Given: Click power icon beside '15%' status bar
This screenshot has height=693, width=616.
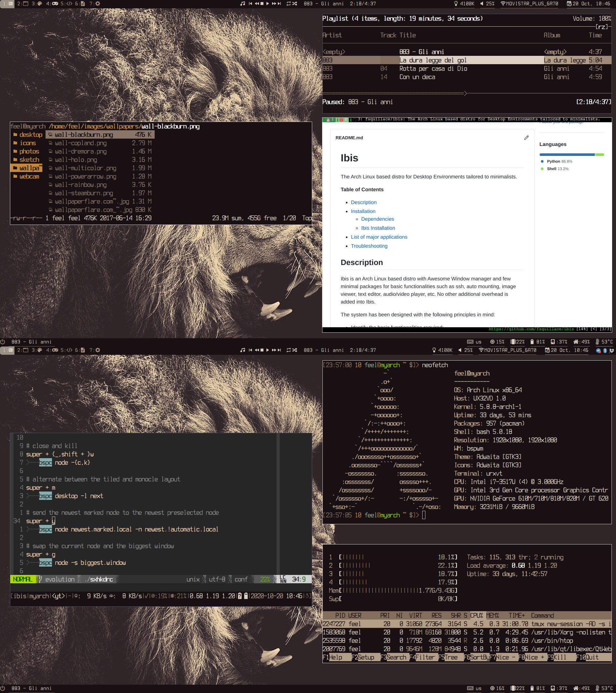Looking at the screenshot, I should (3, 342).
